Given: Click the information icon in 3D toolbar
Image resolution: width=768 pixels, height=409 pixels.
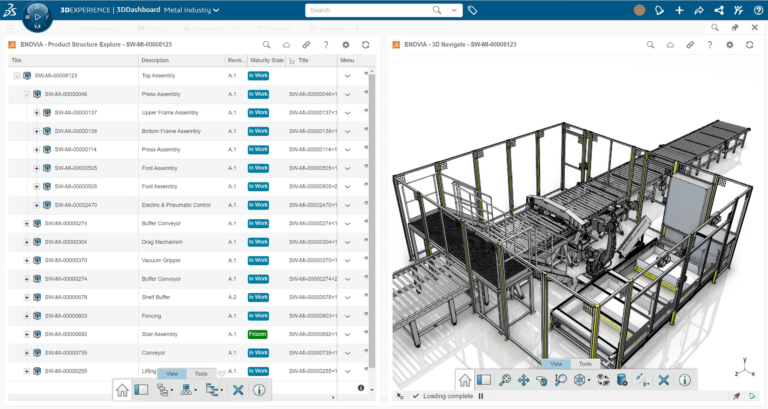Looking at the screenshot, I should point(685,380).
